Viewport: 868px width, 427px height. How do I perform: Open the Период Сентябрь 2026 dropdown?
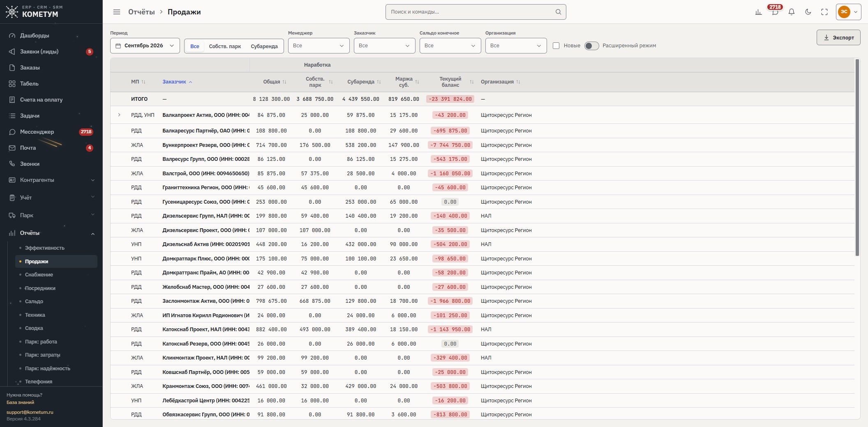(x=145, y=46)
